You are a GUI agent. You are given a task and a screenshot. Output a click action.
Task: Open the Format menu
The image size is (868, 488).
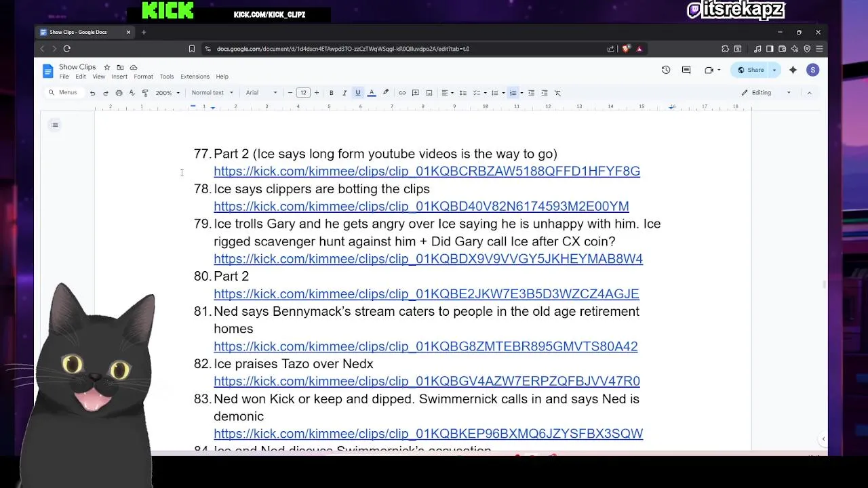coord(143,77)
